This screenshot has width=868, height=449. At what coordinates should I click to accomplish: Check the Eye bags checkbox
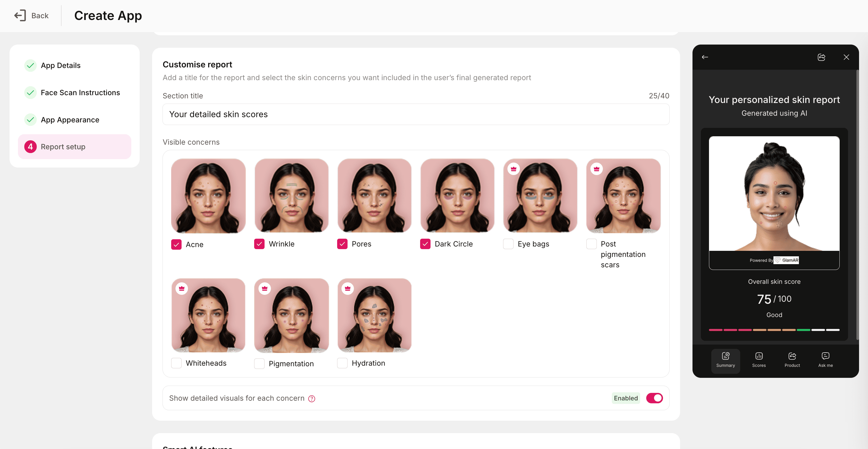click(x=508, y=244)
